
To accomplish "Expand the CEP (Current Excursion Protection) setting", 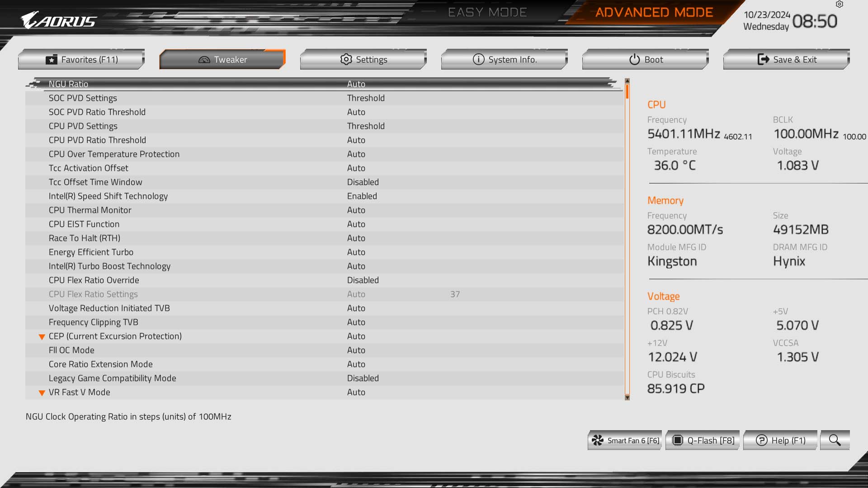I will pyautogui.click(x=41, y=337).
